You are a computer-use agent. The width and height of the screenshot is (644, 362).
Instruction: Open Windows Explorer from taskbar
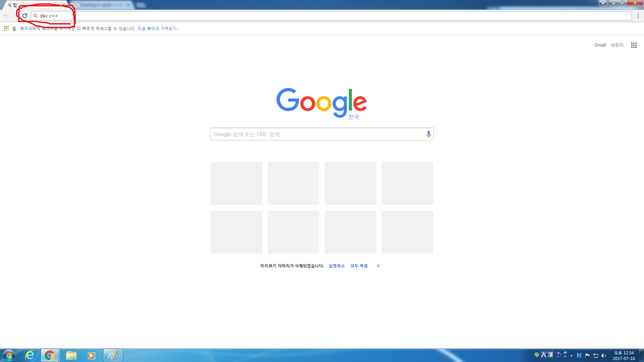pos(71,355)
